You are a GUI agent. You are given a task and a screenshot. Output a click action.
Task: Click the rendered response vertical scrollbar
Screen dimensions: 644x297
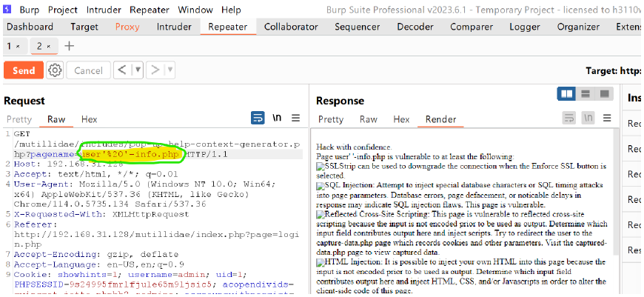(x=615, y=191)
